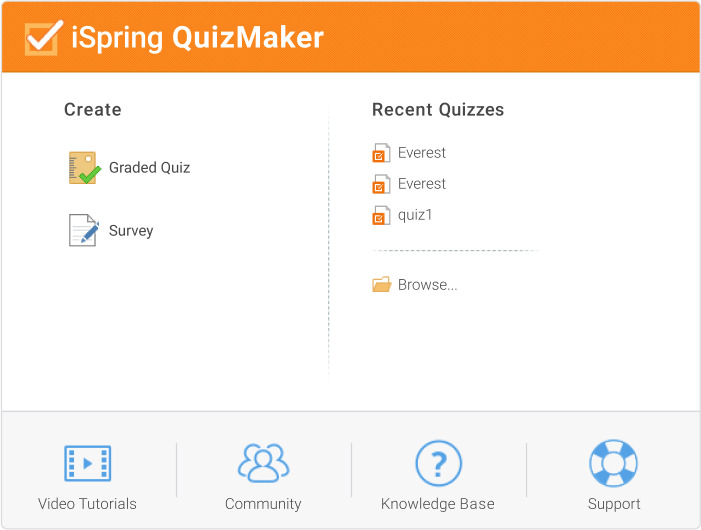The height and width of the screenshot is (530, 701).
Task: Click the Survey document pencil icon
Action: click(x=84, y=231)
